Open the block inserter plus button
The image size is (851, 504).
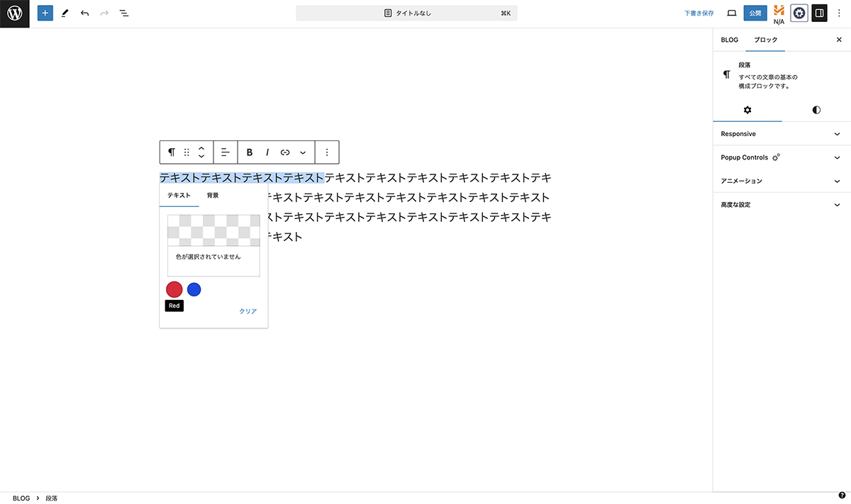tap(45, 13)
